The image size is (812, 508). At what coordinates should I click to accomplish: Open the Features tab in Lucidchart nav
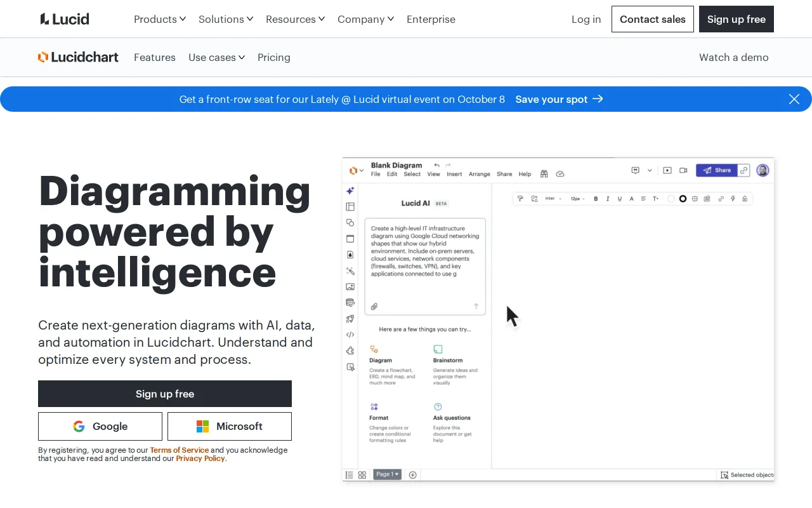coord(155,57)
